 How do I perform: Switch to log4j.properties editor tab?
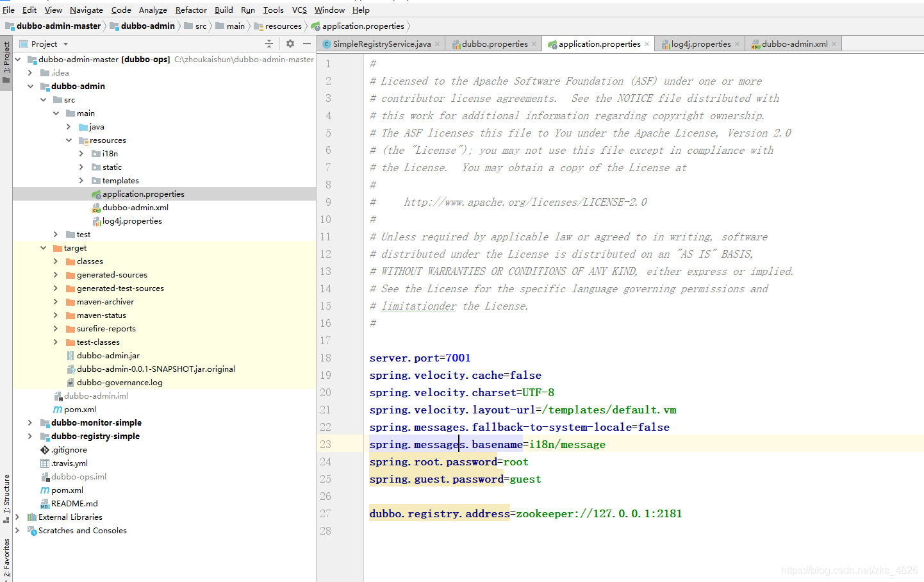pos(700,44)
